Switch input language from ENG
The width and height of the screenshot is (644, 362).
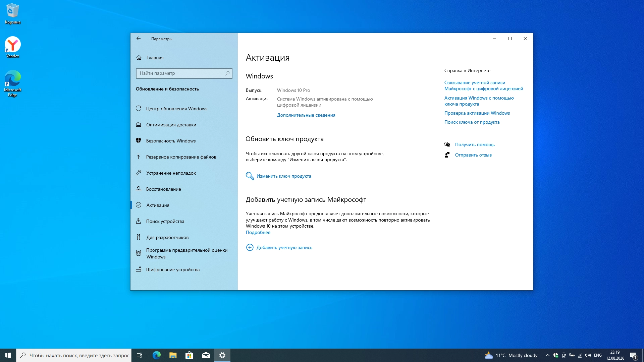598,355
